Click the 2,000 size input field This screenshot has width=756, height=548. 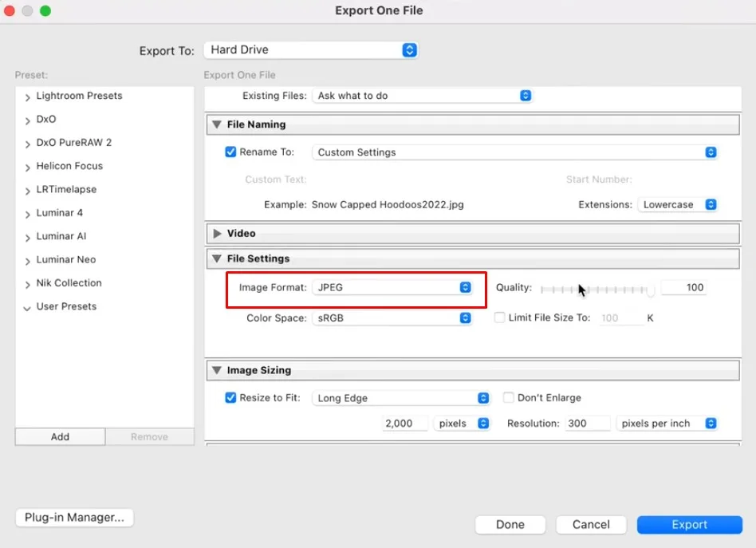(x=404, y=424)
